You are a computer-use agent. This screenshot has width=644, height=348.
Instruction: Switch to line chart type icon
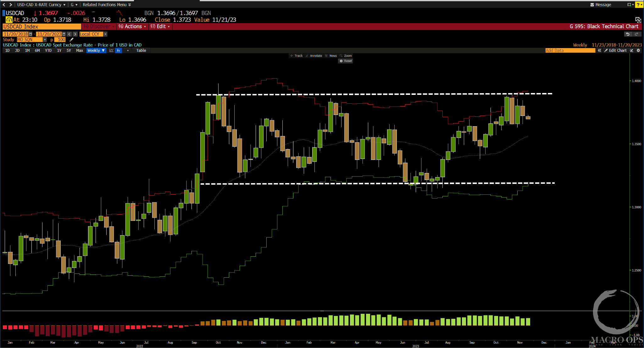[111, 51]
